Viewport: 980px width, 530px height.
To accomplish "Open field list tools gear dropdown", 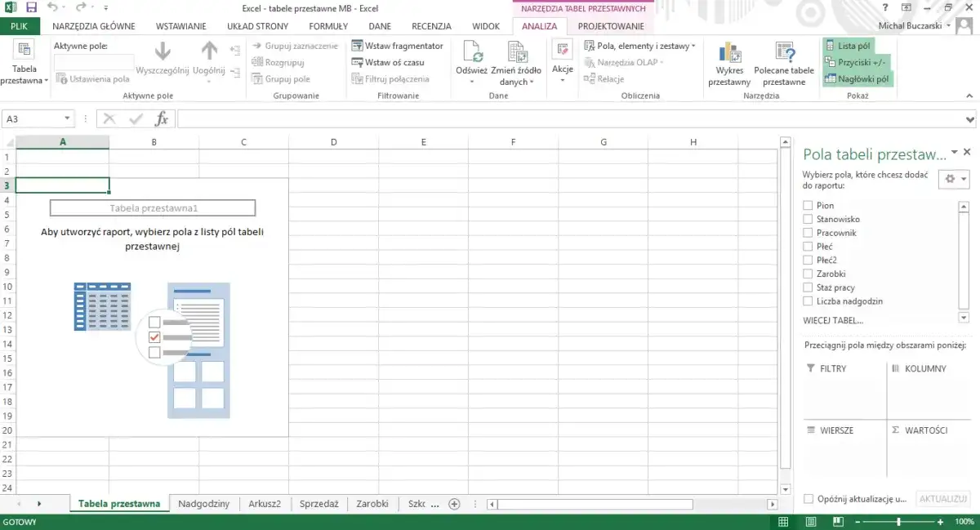I will pyautogui.click(x=953, y=179).
